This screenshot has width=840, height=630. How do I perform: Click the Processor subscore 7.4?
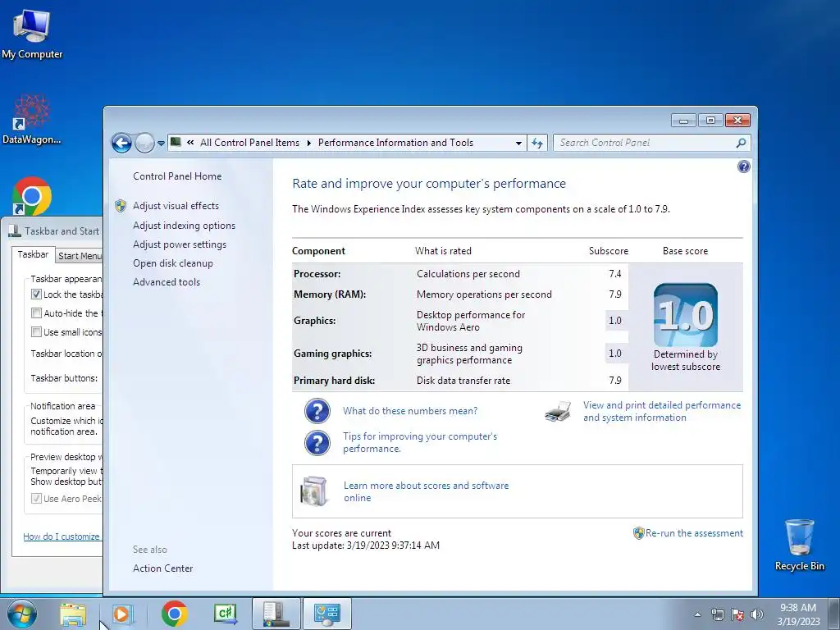tap(615, 274)
